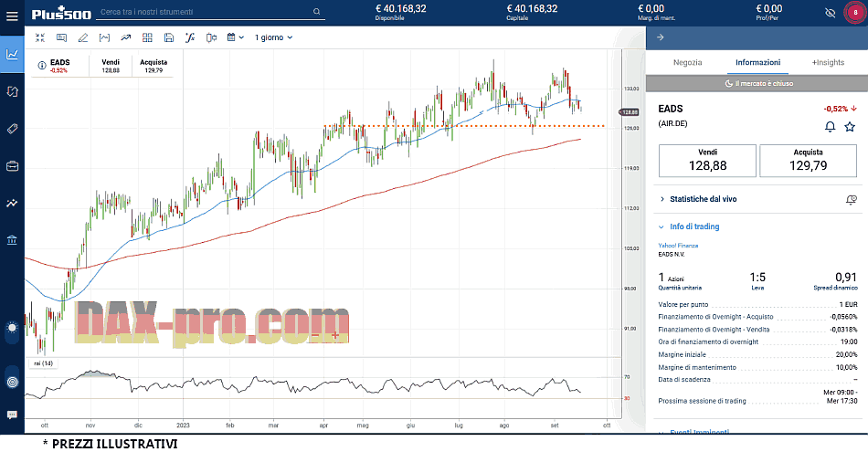Save the chart layout

point(169,37)
